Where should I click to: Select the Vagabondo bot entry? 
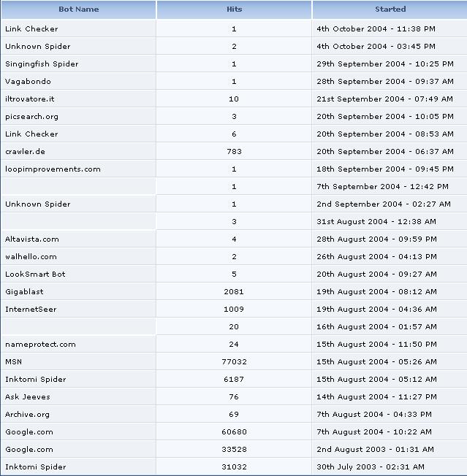click(x=28, y=82)
